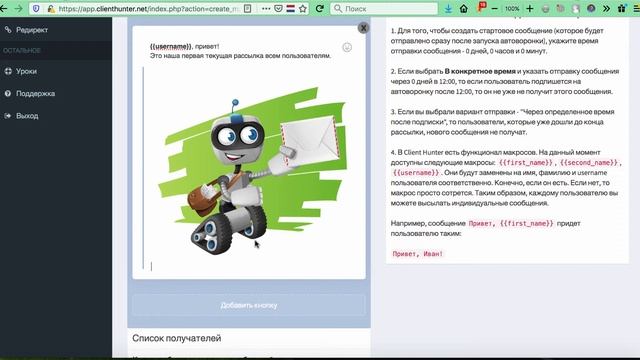Click the {{first_name}} macro in help
The width and height of the screenshot is (640, 360).
pos(526,163)
